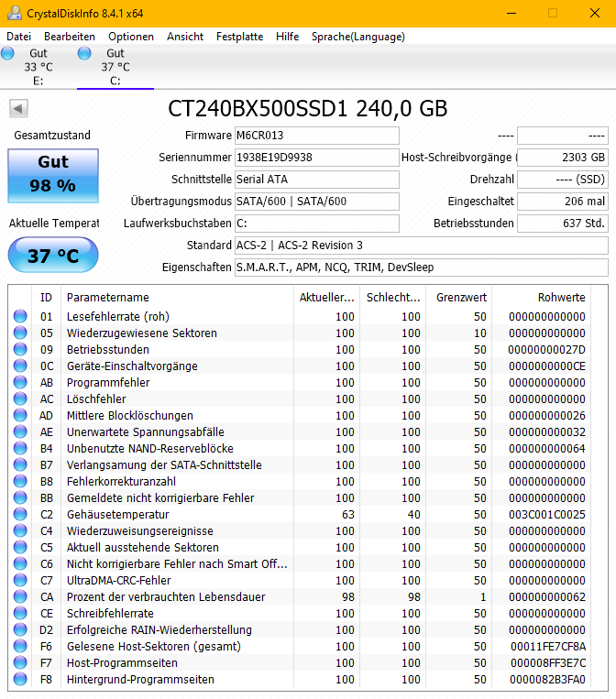
Task: Click raw value 00011FE7CF8A
Action: [548, 647]
